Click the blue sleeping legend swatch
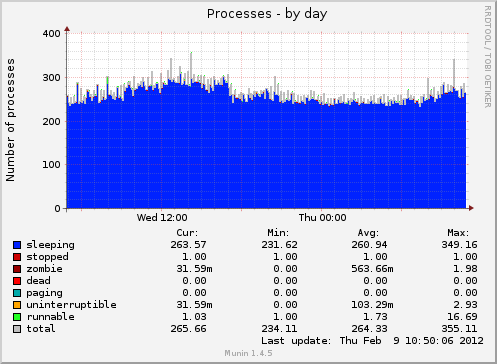 coord(17,245)
